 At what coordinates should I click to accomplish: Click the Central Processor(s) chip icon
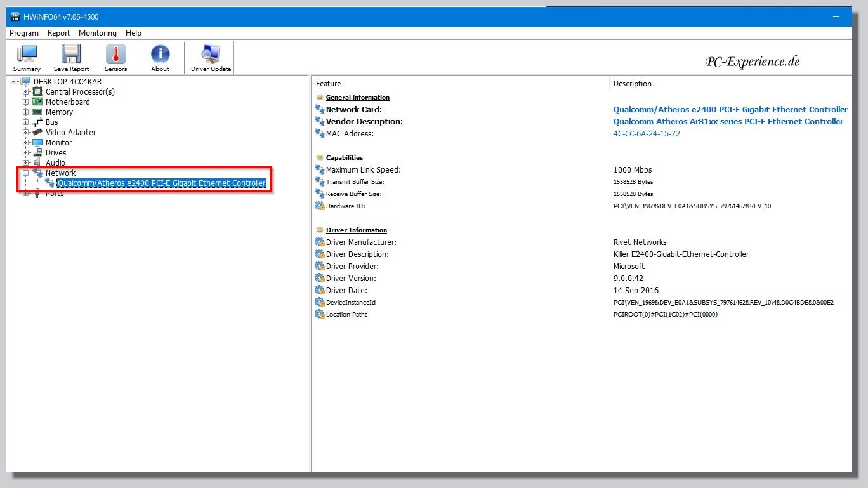37,92
